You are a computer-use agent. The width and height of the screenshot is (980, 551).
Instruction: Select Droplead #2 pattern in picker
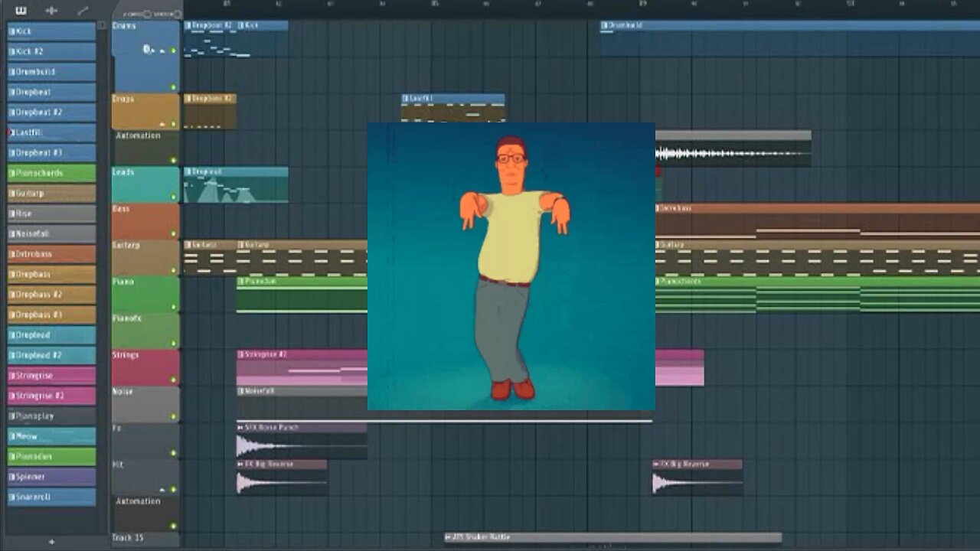coord(51,355)
